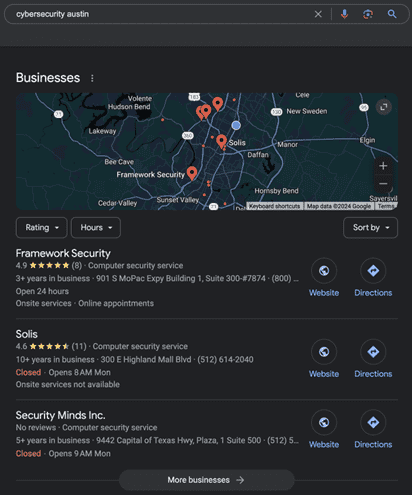
Task: Zoom out on the map with minus
Action: pyautogui.click(x=383, y=184)
